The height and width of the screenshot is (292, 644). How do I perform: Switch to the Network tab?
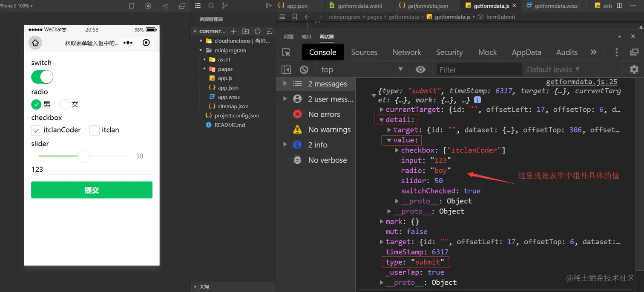click(407, 52)
